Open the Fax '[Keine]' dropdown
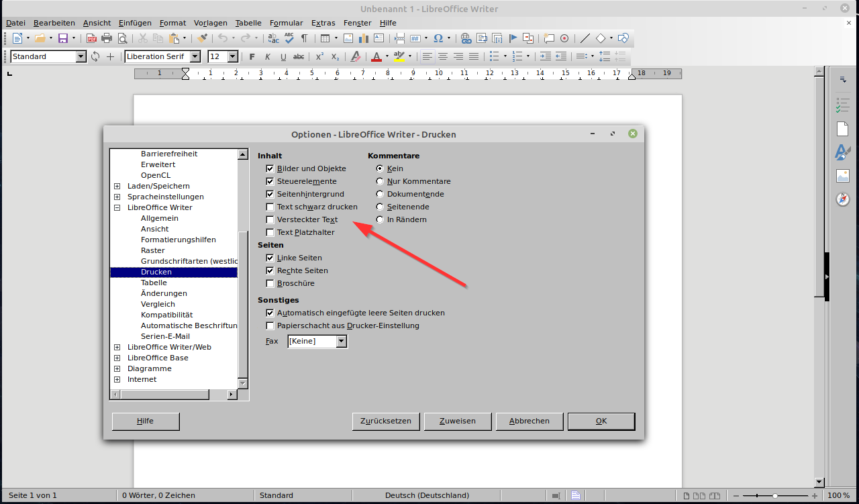The image size is (859, 504). 342,342
